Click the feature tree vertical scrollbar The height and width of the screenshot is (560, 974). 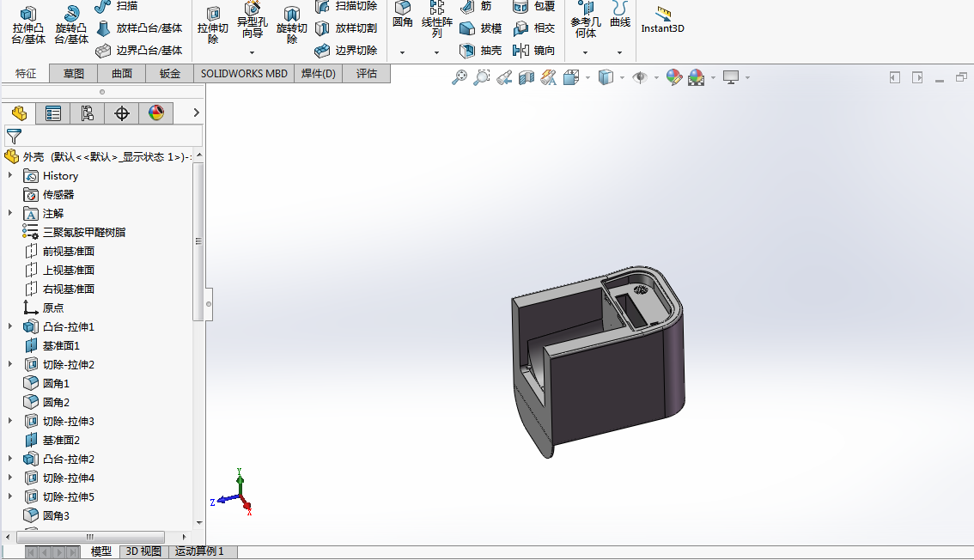[198, 242]
